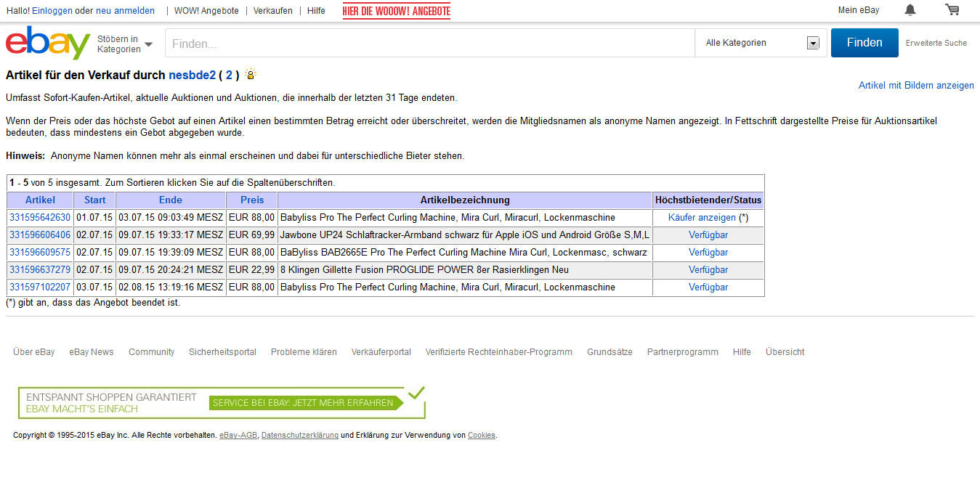
Task: Open the Cookies link
Action: [482, 436]
